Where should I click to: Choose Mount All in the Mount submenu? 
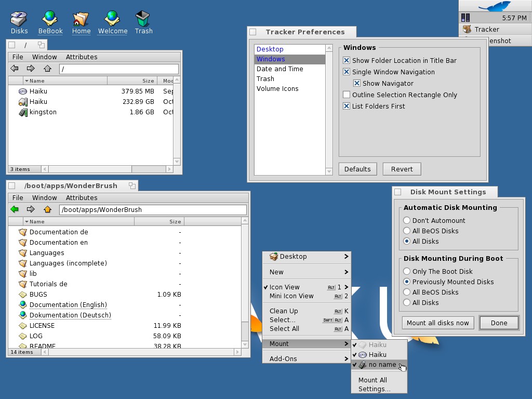pos(373,380)
